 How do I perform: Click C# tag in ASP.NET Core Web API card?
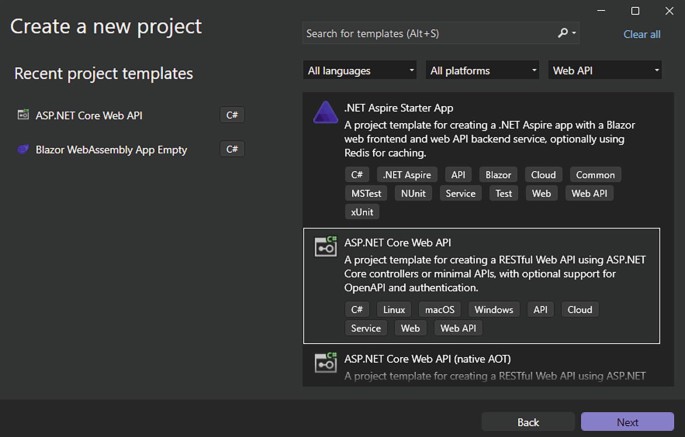coord(356,309)
